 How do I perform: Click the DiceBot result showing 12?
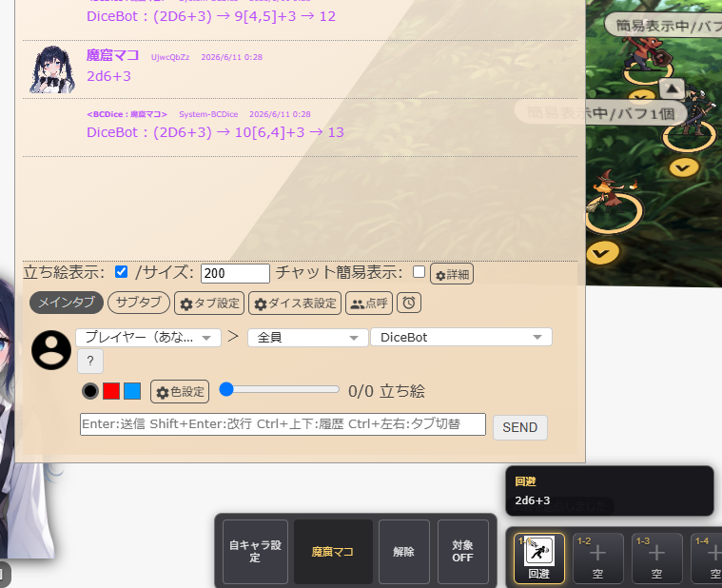tap(211, 16)
